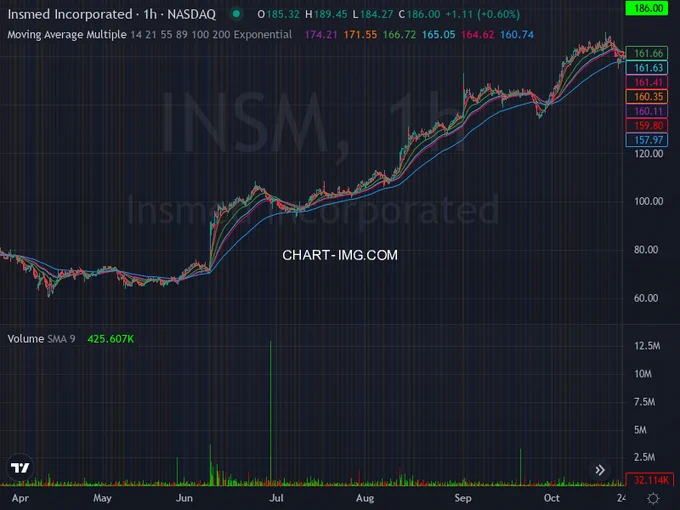Image resolution: width=680 pixels, height=510 pixels.
Task: Select the Volume SMA 9 indicator legend
Action: click(40, 339)
